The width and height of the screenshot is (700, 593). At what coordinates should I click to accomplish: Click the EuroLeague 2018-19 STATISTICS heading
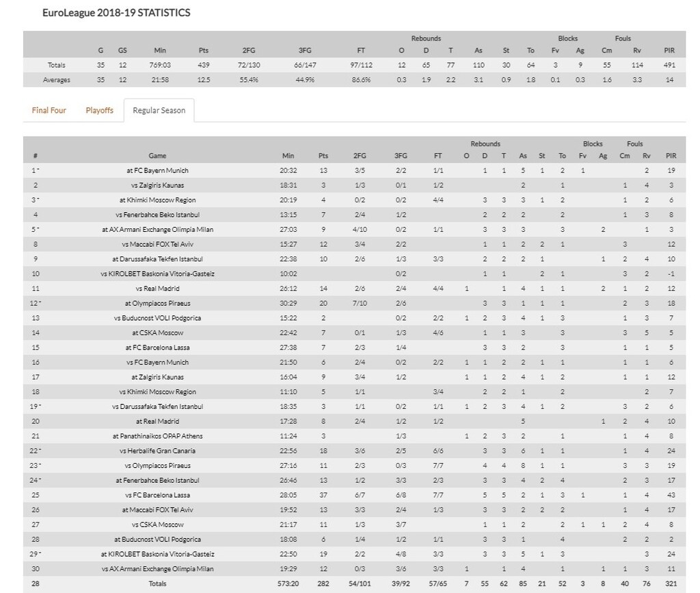pos(116,13)
